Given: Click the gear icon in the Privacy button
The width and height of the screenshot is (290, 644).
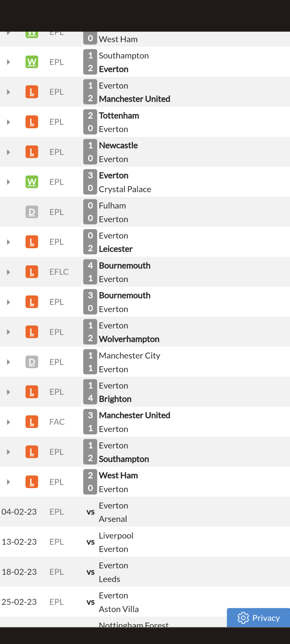Looking at the screenshot, I should (243, 618).
